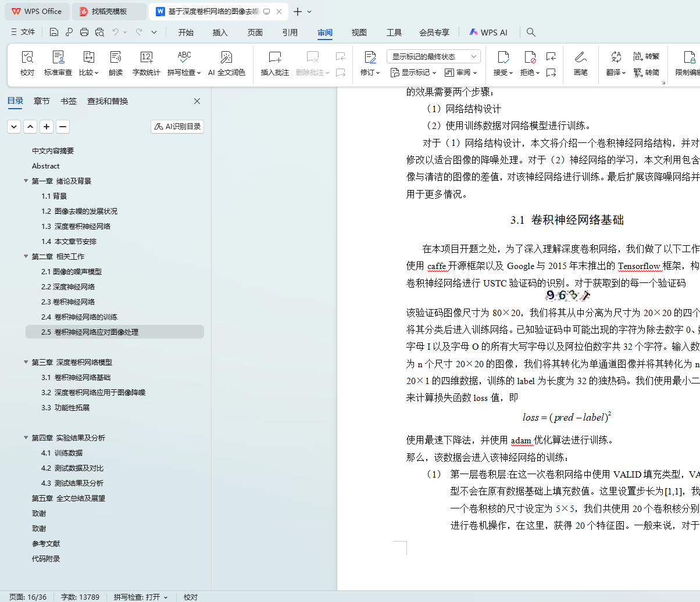This screenshot has height=602, width=700.
Task: Click the captcha image in the document
Action: (568, 295)
